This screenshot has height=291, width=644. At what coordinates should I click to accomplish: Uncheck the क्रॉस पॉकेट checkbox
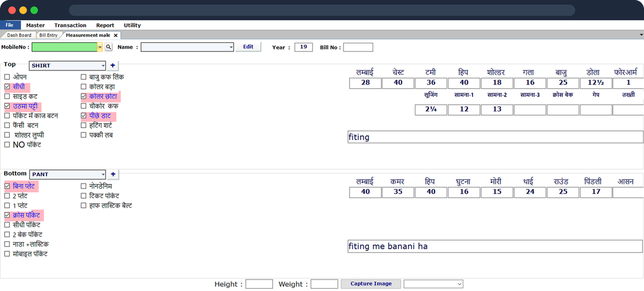tap(7, 215)
